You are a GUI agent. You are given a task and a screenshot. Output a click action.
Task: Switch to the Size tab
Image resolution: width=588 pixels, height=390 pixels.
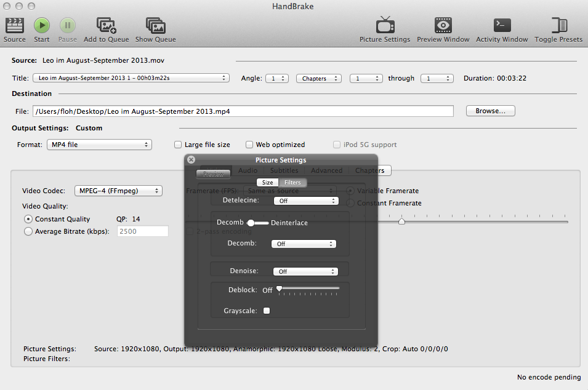click(x=267, y=183)
